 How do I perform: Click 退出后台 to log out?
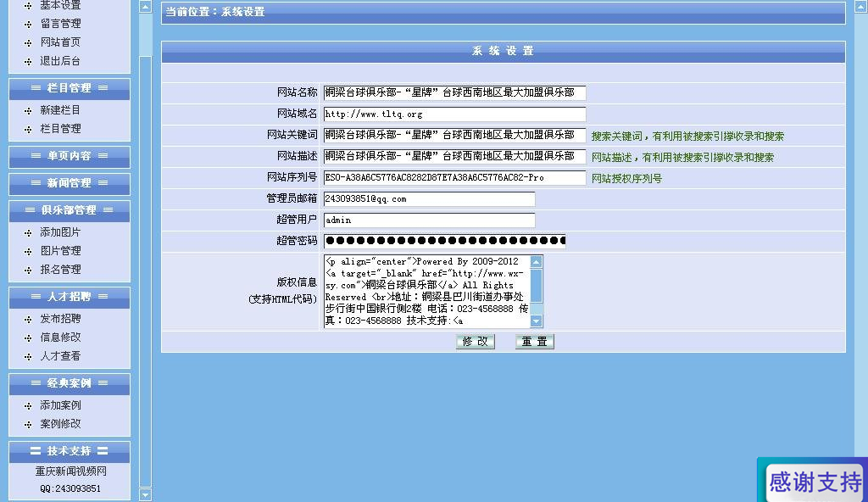point(60,61)
